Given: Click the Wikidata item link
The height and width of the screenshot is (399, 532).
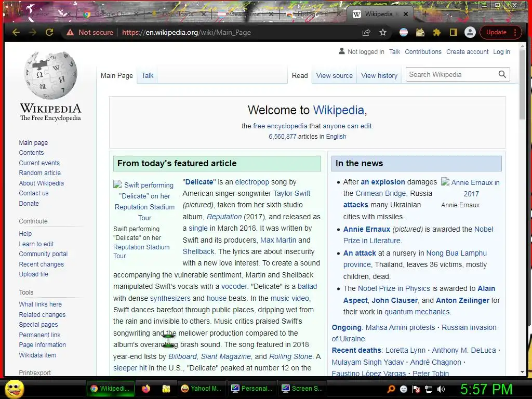Looking at the screenshot, I should point(37,355).
